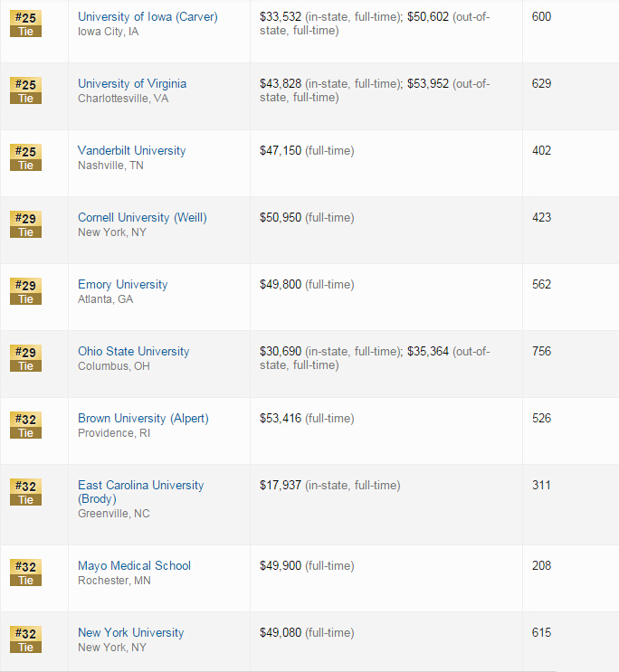Open University of Virginia link
The image size is (619, 672).
pyautogui.click(x=132, y=83)
